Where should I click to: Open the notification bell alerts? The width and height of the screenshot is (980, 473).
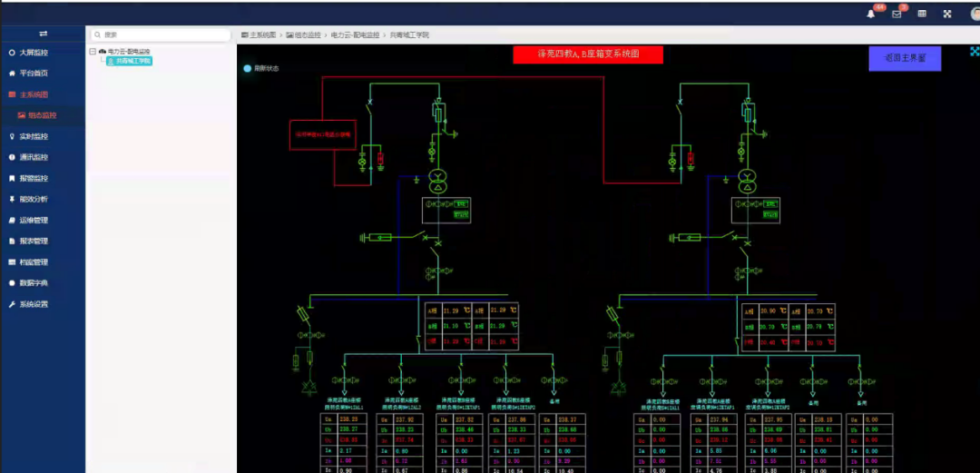click(870, 14)
